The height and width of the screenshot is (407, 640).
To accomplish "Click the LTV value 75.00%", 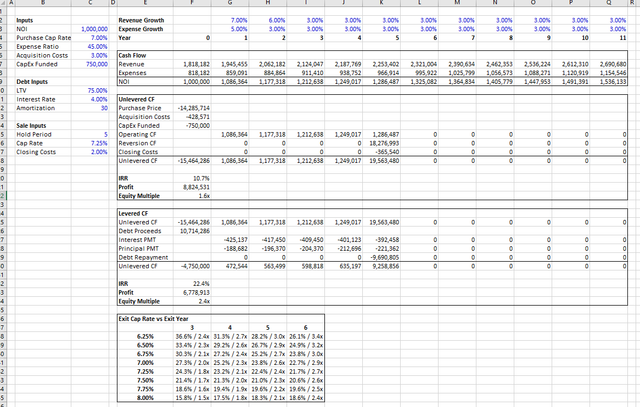I will tap(98, 91).
